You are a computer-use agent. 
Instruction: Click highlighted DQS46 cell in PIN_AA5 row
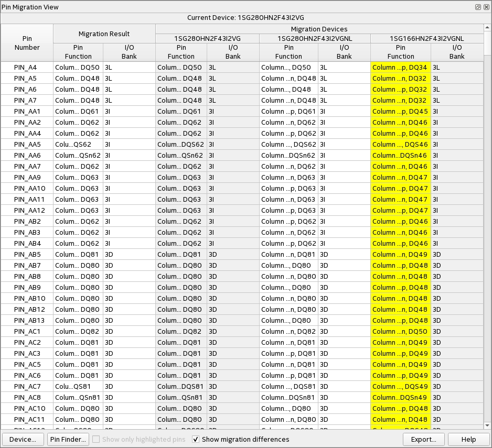tap(401, 144)
